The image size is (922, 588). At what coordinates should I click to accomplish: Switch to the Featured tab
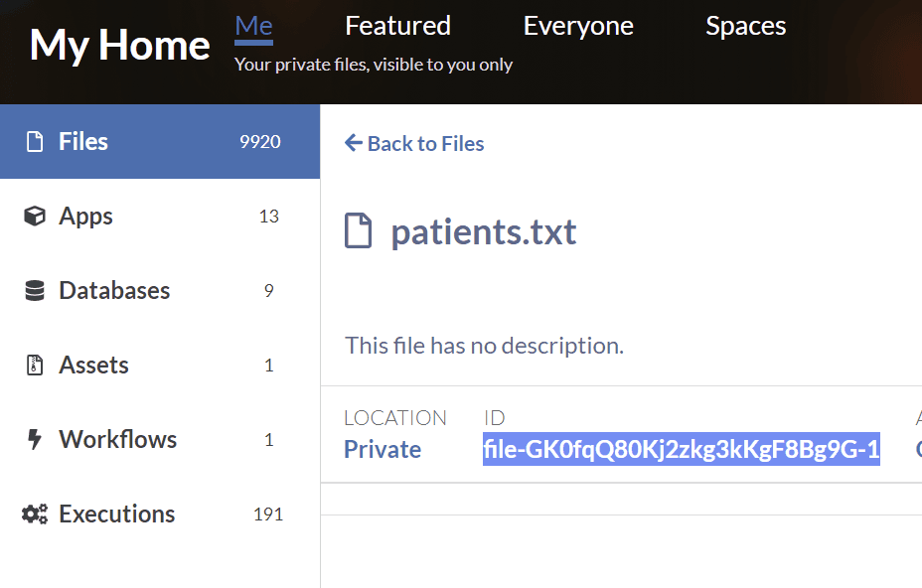397,26
